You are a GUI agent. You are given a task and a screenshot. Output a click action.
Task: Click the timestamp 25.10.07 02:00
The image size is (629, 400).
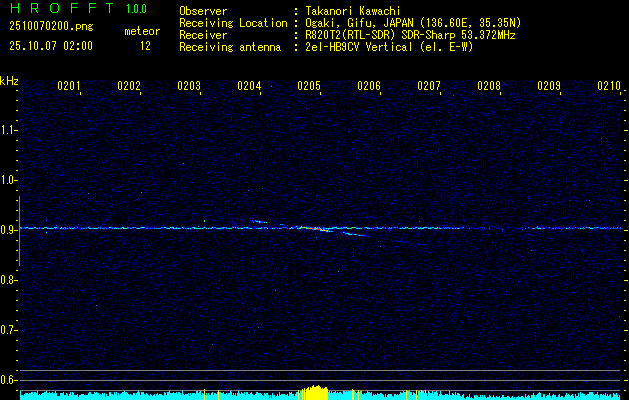(51, 46)
